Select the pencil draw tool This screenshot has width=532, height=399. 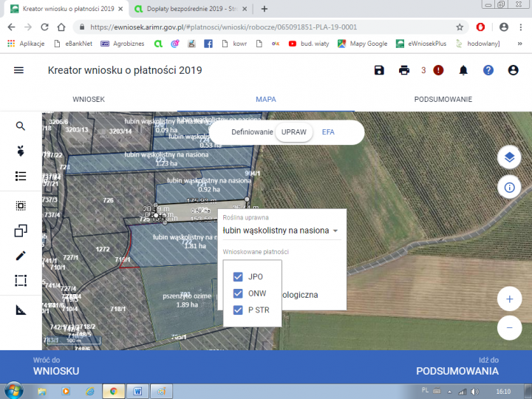click(x=21, y=256)
